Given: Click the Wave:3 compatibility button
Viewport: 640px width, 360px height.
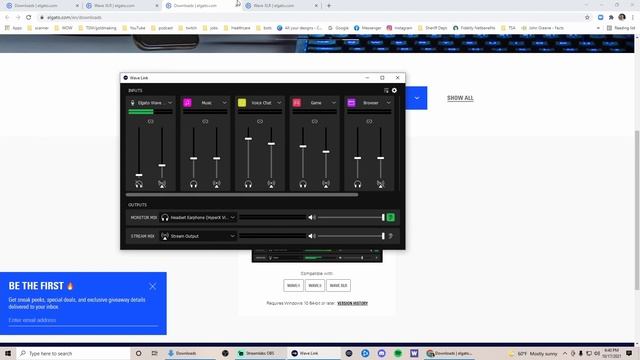Looking at the screenshot, I should [315, 285].
